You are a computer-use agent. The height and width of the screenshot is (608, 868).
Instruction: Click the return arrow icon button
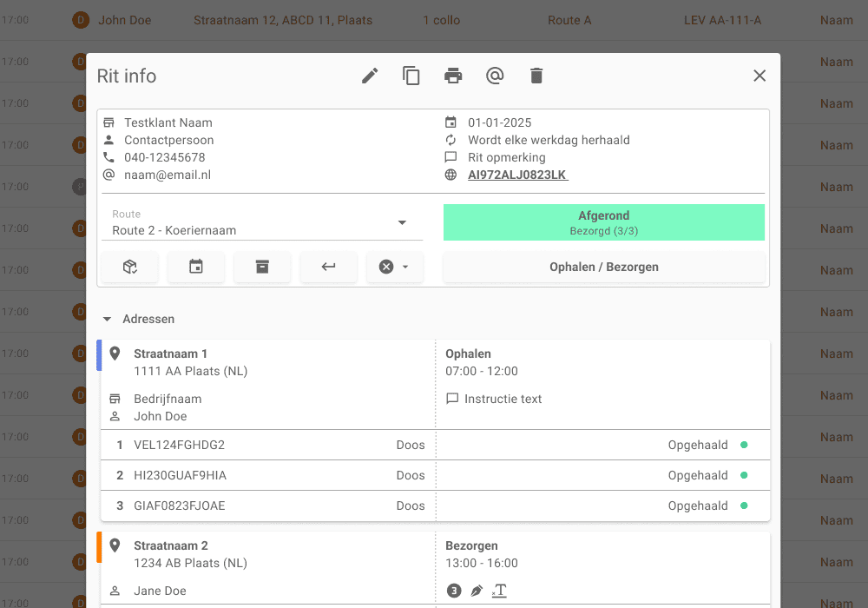329,267
